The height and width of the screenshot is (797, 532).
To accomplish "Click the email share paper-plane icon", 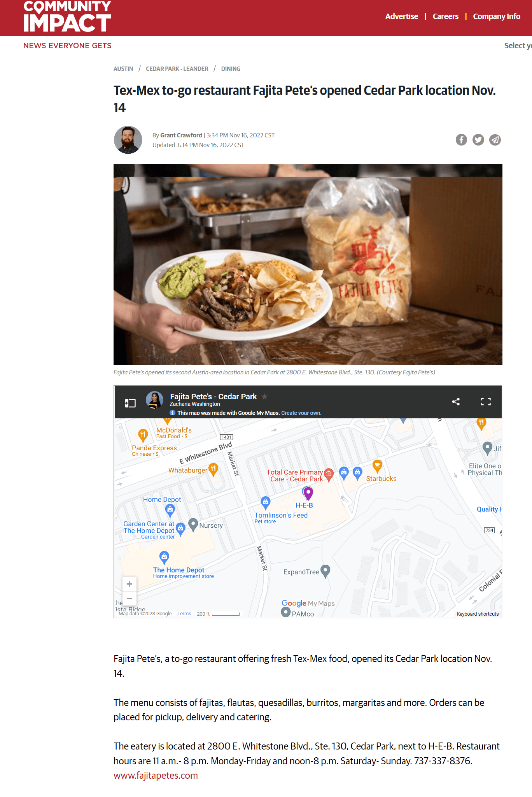I will tap(495, 140).
